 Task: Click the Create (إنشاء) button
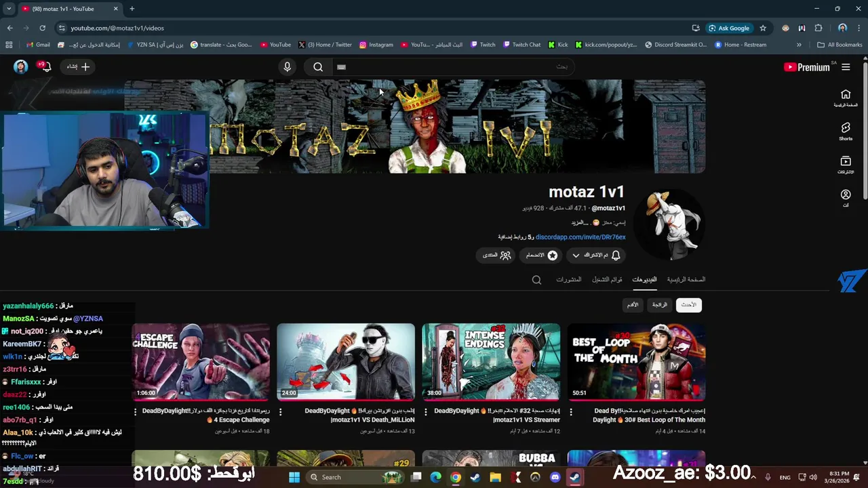78,66
